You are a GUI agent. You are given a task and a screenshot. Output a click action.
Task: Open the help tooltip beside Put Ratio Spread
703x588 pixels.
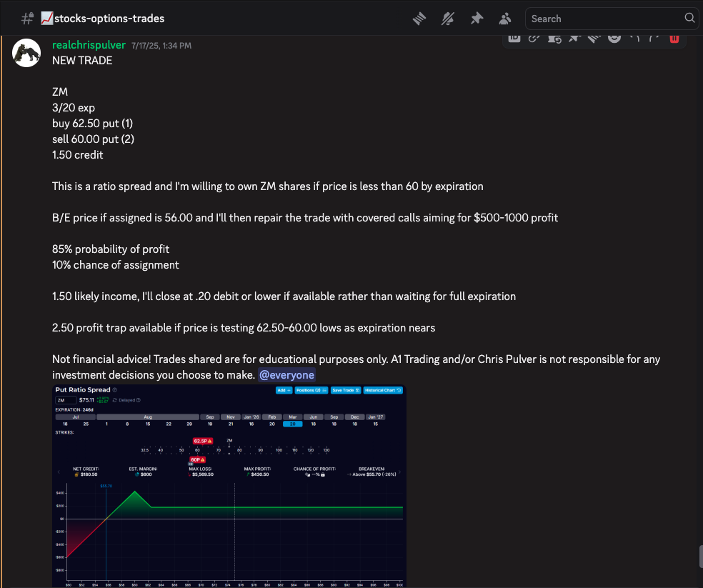tap(113, 389)
